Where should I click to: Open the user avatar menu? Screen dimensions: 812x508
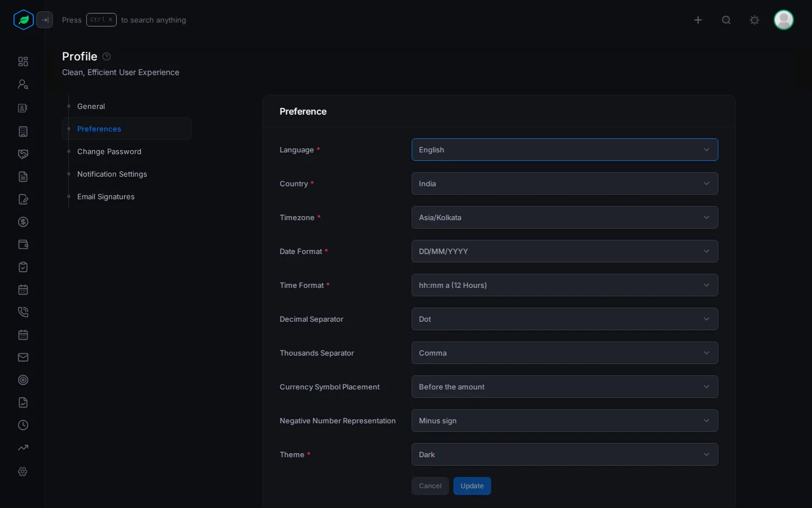(x=784, y=20)
